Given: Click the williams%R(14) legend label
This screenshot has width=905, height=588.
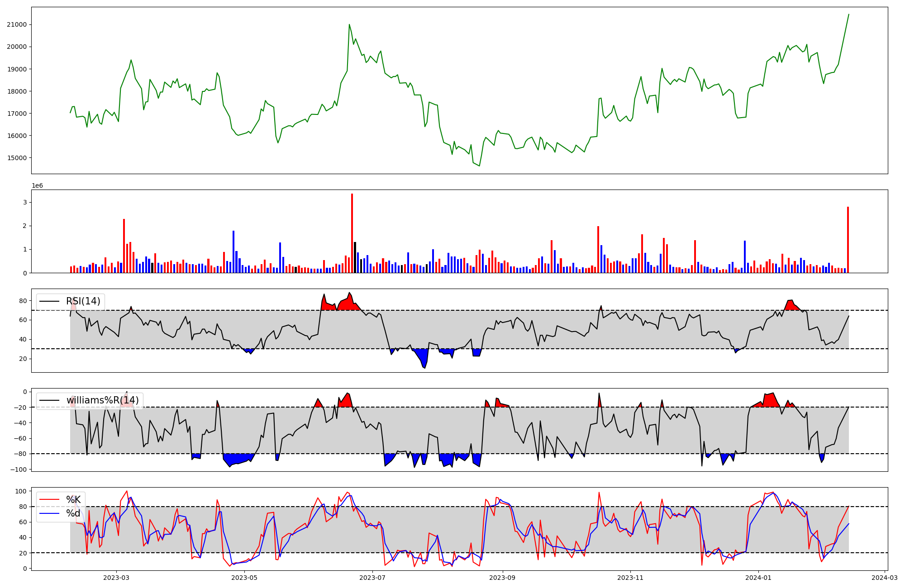Looking at the screenshot, I should tap(102, 400).
